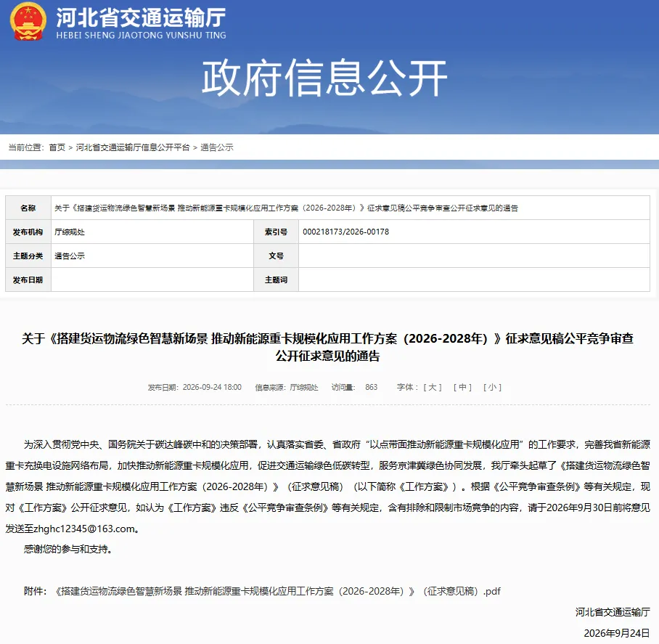
Task: Click the 感谢您的参与和支持 closing line
Action: point(67,549)
